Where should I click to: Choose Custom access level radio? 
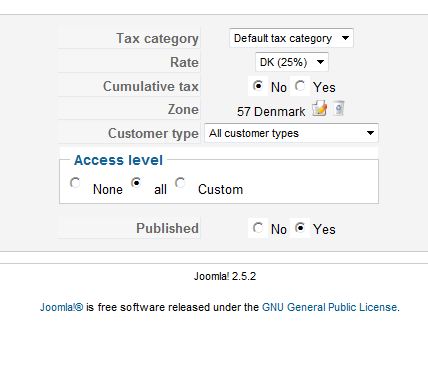pyautogui.click(x=180, y=183)
